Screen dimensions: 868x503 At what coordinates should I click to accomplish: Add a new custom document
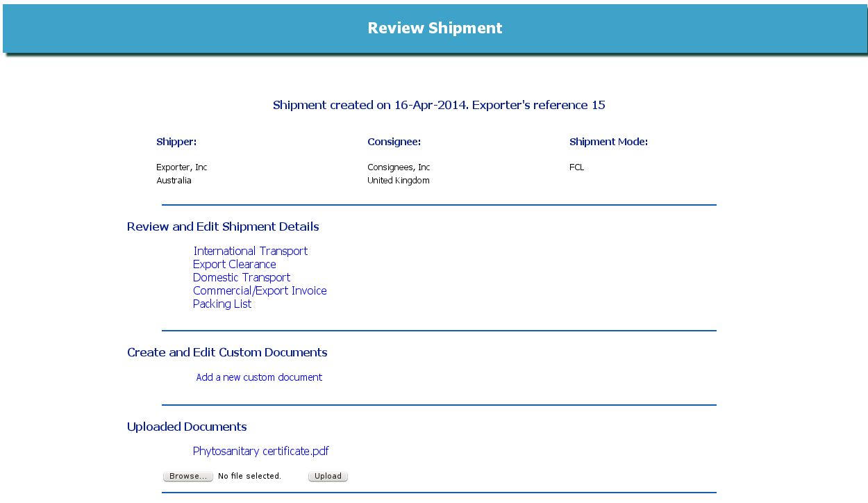click(x=259, y=377)
